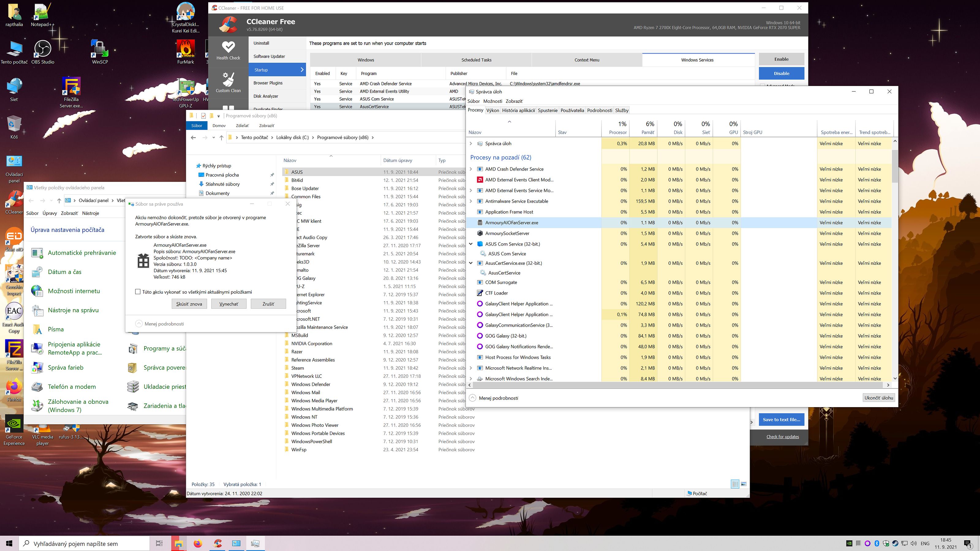Click Firefox icon in taskbar
980x551 pixels.
tap(198, 543)
